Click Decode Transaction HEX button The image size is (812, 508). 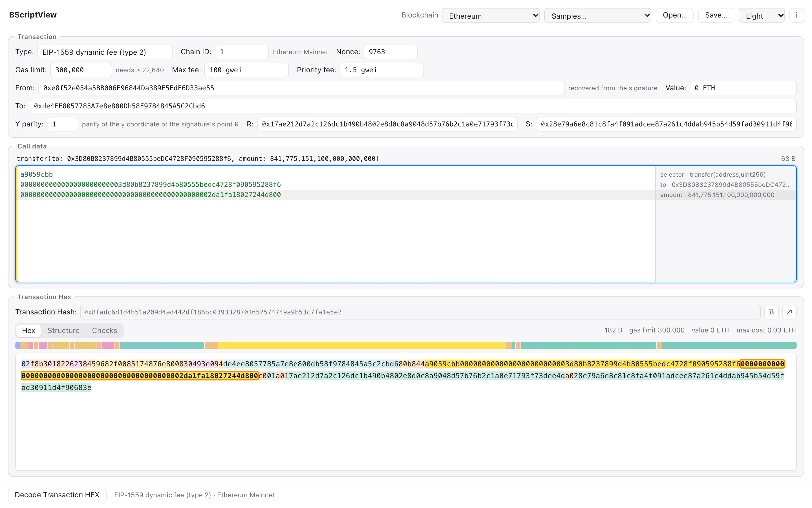(57, 495)
